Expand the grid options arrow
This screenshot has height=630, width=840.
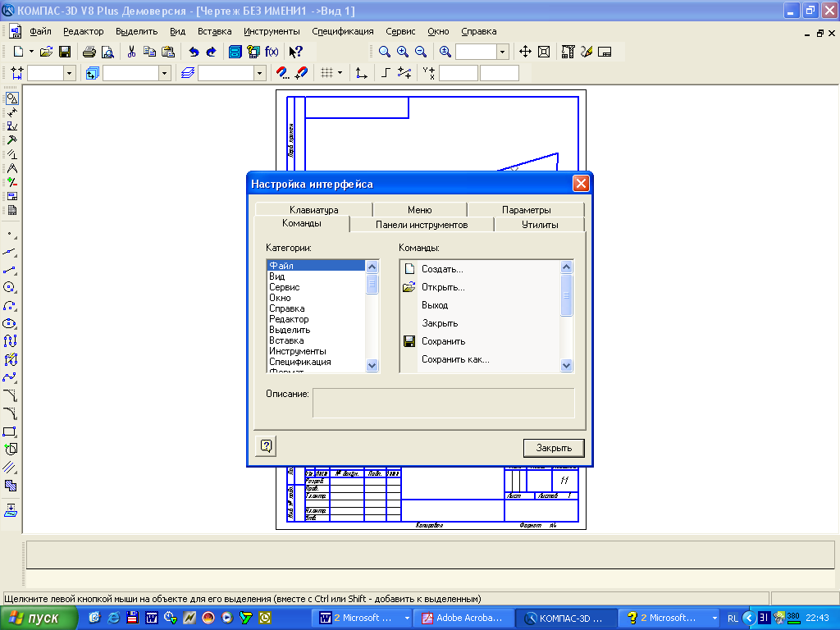click(x=340, y=73)
